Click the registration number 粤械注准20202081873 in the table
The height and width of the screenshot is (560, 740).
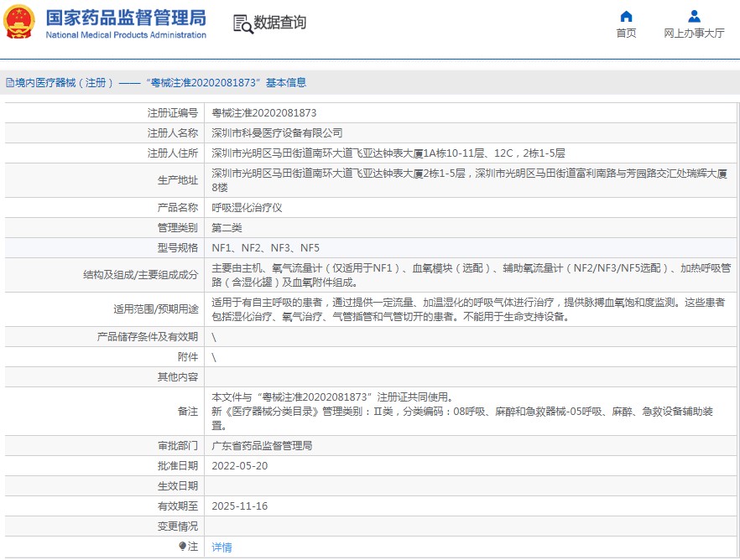(263, 113)
